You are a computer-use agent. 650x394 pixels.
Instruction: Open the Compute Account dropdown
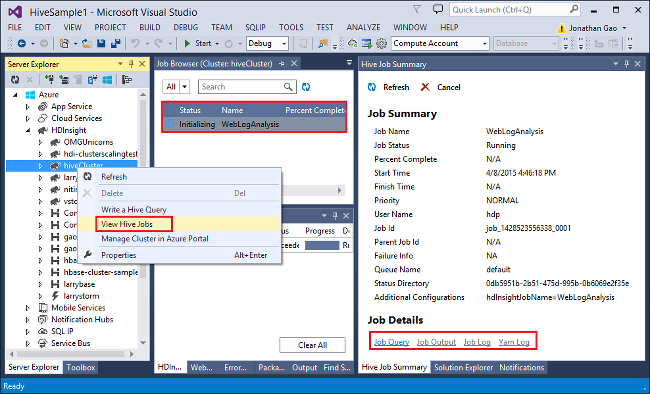pos(484,44)
